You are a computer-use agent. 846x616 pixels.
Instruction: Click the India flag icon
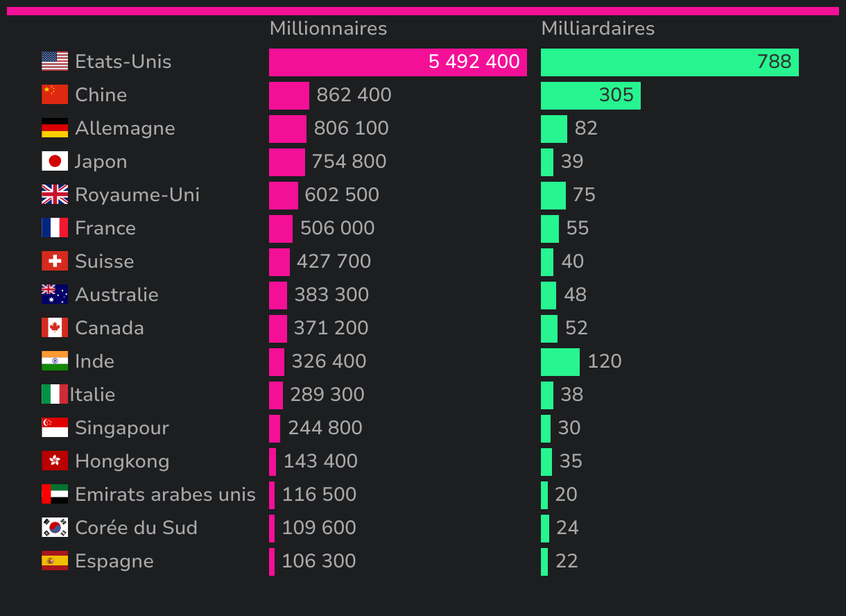(55, 361)
